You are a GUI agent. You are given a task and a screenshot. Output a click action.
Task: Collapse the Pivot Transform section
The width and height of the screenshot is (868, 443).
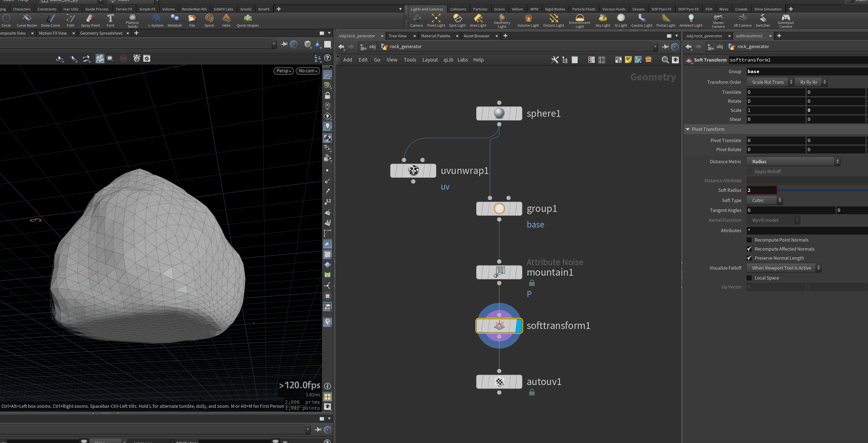687,129
